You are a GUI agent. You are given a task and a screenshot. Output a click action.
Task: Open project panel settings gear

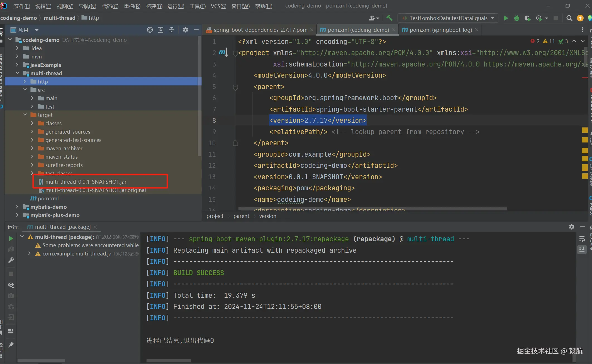tap(186, 30)
